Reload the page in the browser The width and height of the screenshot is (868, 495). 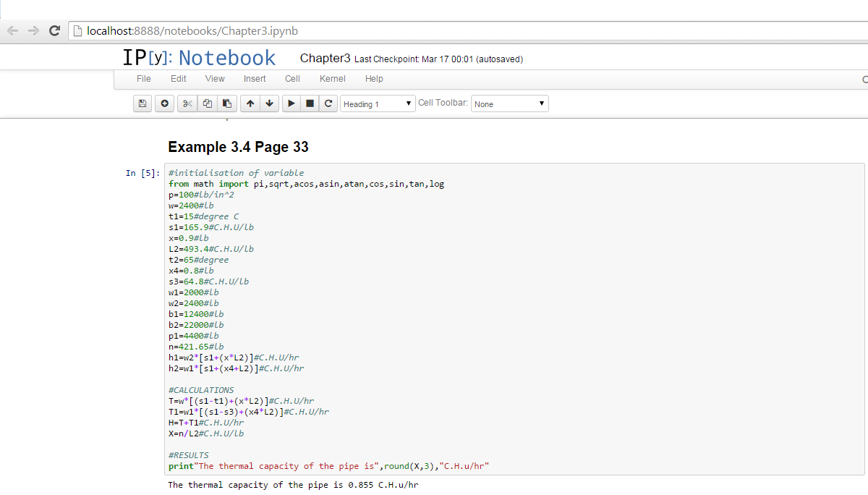[54, 31]
